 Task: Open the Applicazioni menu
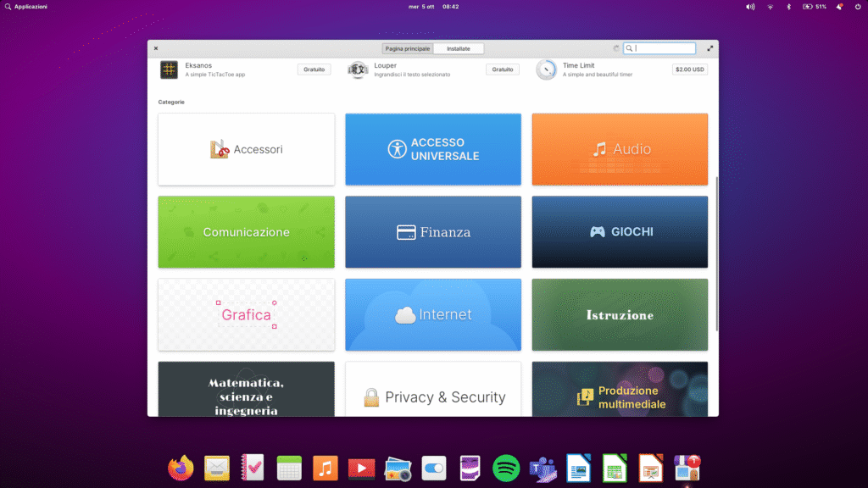(x=25, y=7)
